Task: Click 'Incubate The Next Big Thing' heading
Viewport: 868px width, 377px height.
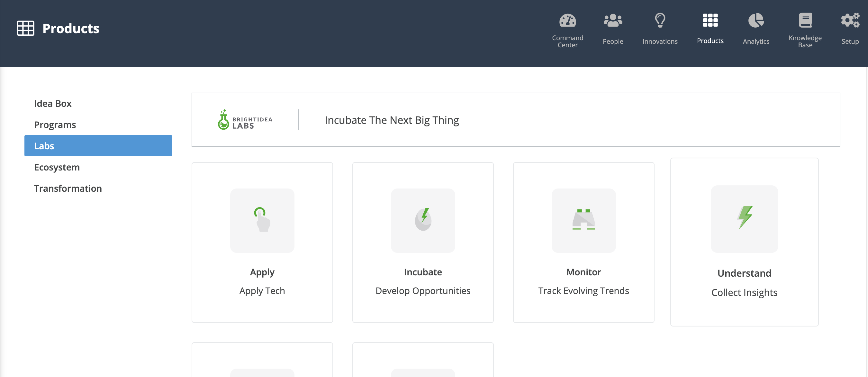Action: (392, 120)
